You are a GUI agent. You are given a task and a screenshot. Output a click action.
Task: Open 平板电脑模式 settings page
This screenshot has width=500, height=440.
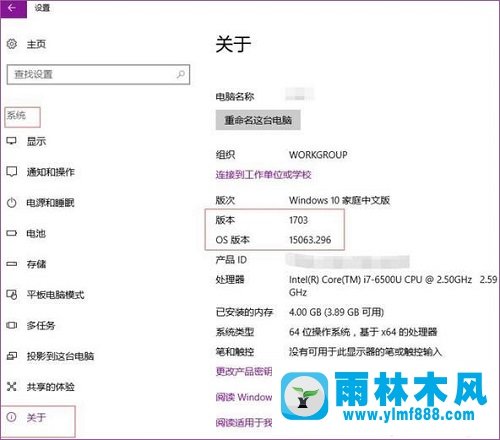(55, 295)
